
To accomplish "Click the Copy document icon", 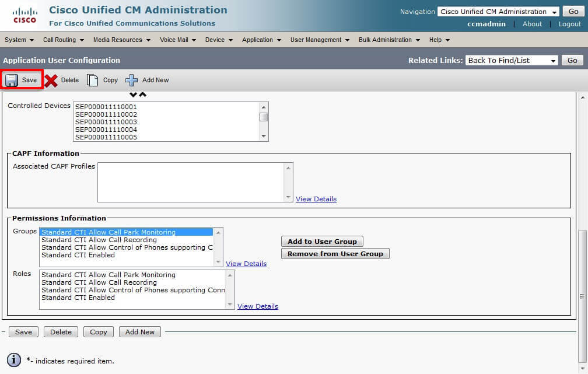I will (x=92, y=80).
